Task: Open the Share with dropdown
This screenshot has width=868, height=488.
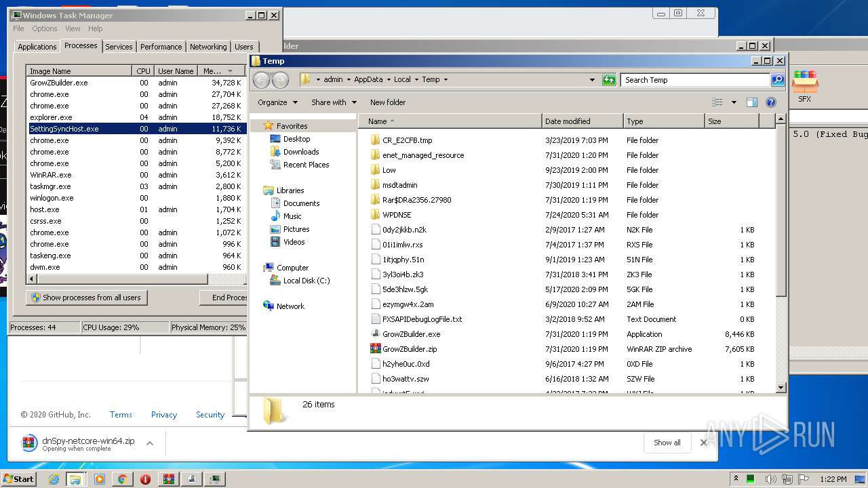Action: pyautogui.click(x=334, y=102)
